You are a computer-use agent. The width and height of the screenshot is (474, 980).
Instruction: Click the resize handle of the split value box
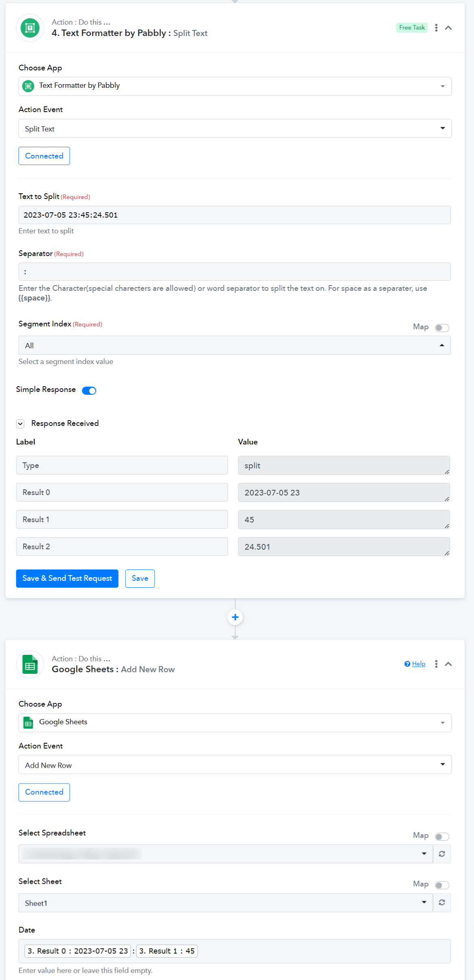point(447,472)
